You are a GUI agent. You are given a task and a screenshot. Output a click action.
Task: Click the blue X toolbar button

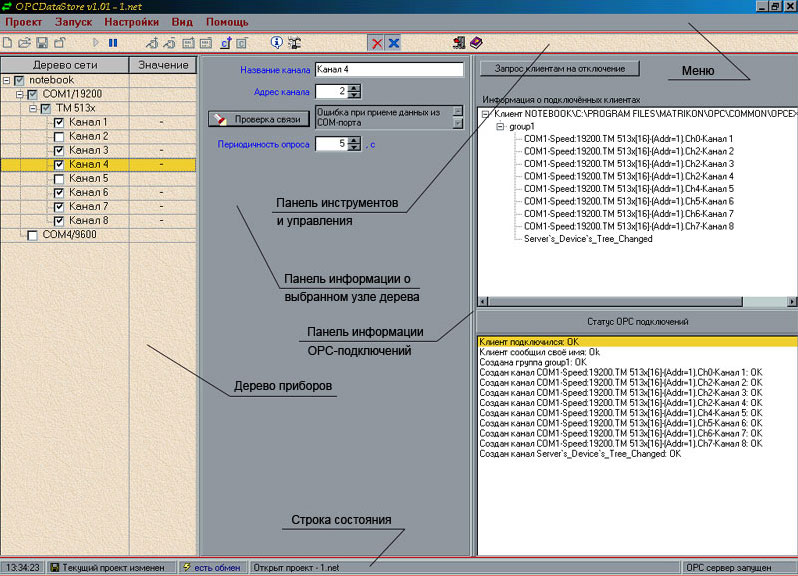click(x=393, y=43)
